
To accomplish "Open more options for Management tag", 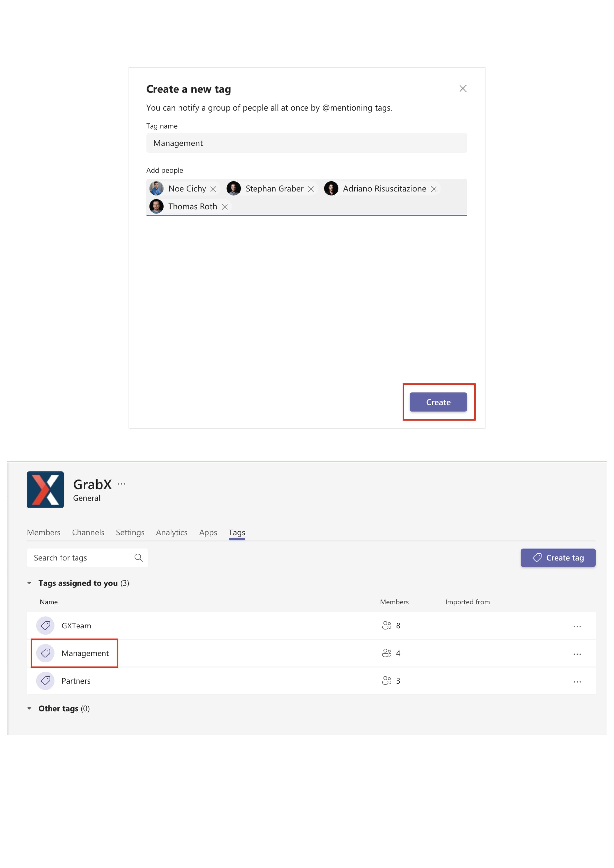I will click(577, 654).
